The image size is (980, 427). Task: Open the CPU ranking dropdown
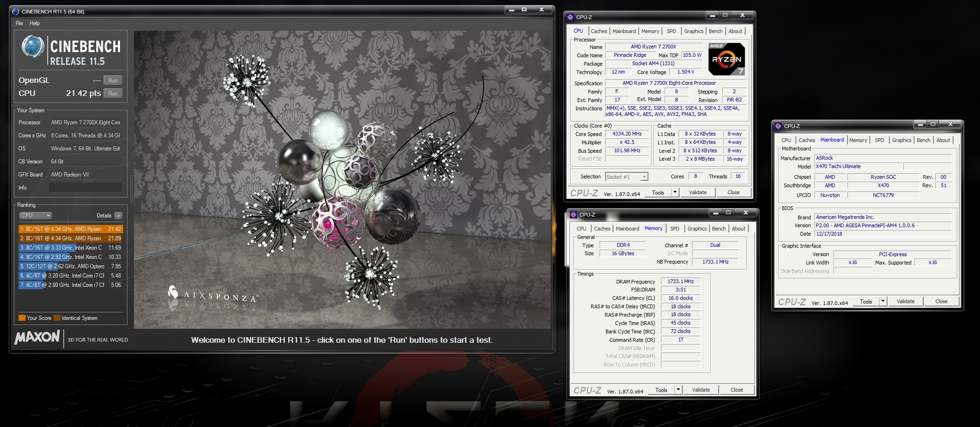35,216
